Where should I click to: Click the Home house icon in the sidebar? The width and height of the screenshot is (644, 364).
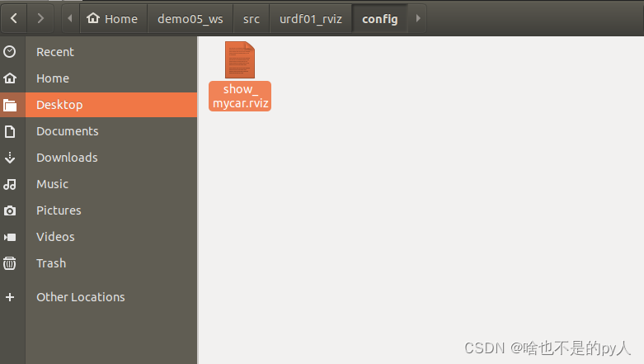pyautogui.click(x=10, y=78)
